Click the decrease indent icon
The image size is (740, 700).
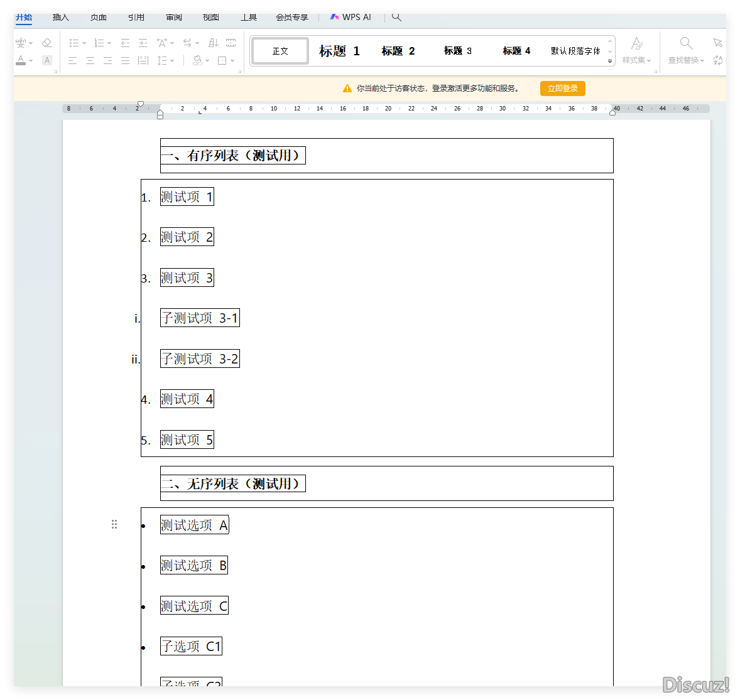tap(125, 43)
